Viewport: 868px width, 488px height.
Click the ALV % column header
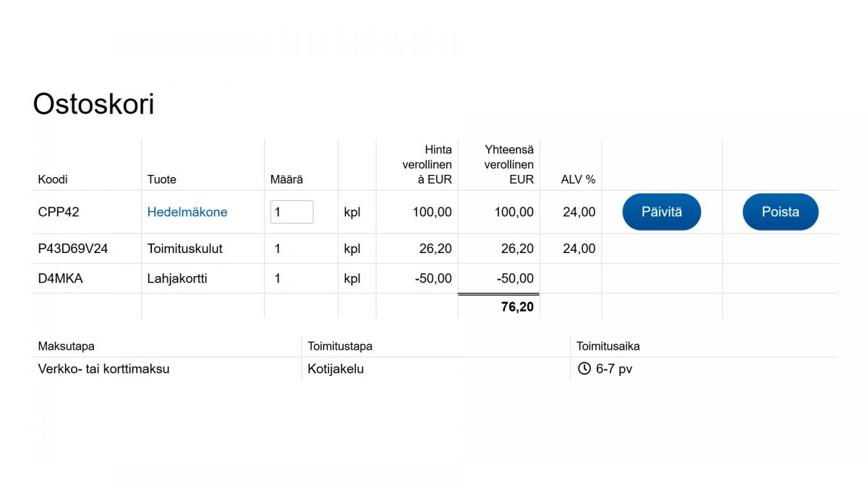(x=578, y=179)
